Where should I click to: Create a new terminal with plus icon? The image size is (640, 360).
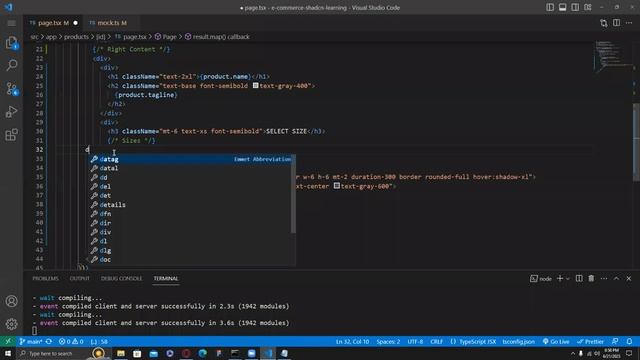(560, 278)
